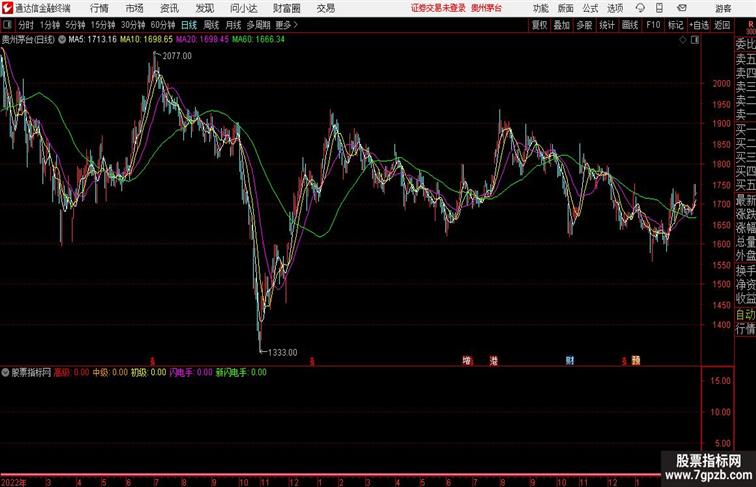
Task: Click the 贵州茅台(日线) chart title
Action: (x=28, y=40)
